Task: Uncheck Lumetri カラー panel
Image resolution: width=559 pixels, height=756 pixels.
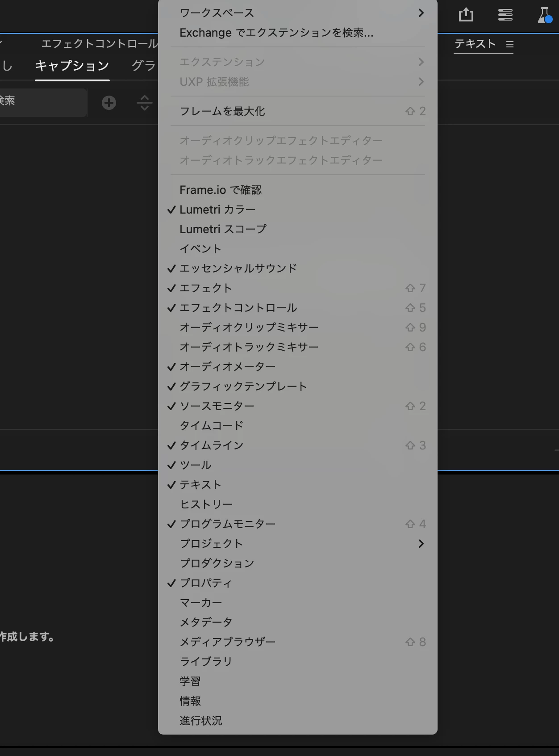Action: point(298,210)
